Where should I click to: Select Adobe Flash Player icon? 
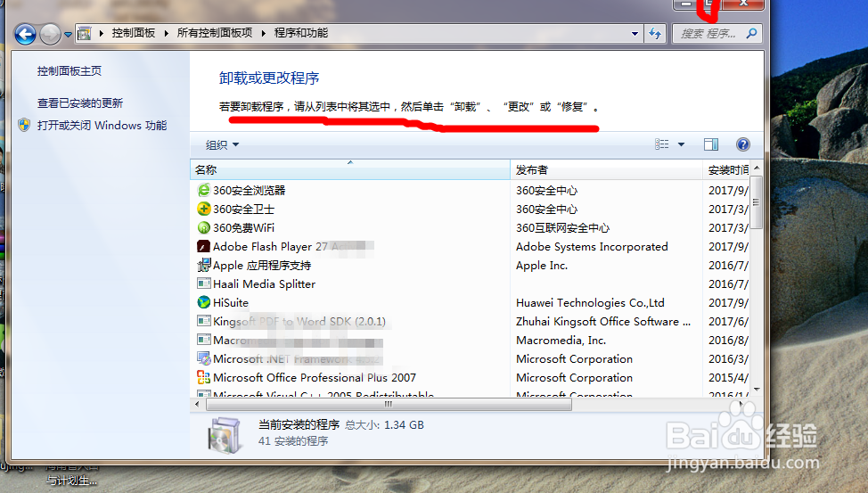click(204, 246)
